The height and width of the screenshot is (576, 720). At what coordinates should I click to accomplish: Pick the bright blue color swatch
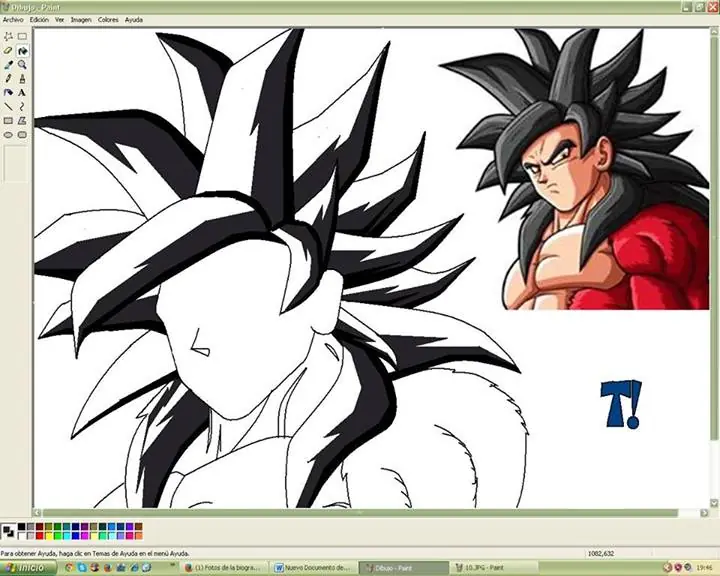click(75, 536)
